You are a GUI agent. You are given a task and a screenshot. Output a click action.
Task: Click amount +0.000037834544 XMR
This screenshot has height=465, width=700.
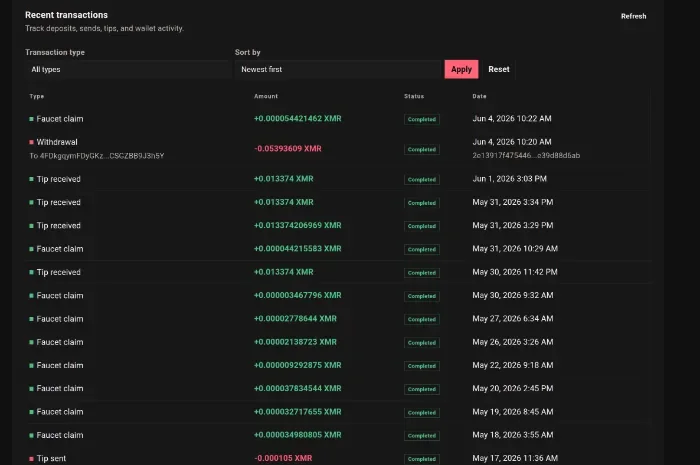click(x=297, y=388)
